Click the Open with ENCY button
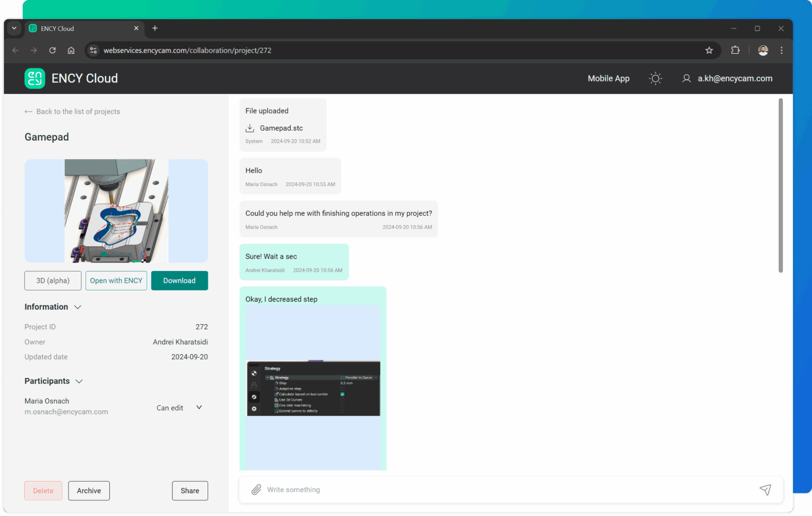812x516 pixels. point(116,281)
